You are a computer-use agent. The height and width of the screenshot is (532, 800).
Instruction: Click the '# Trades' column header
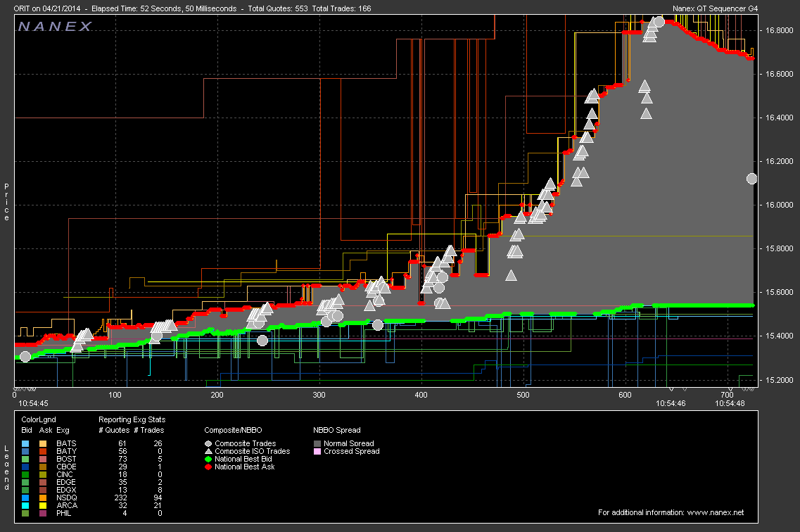click(149, 430)
